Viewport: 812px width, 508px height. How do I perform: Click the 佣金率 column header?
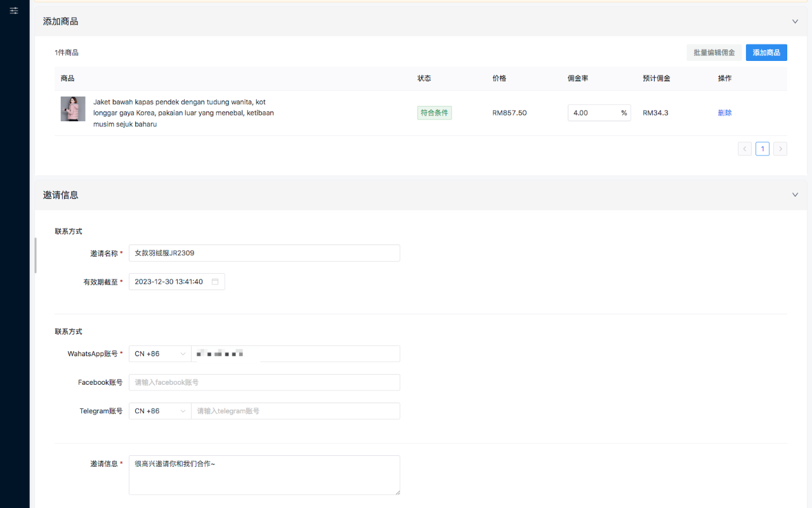click(578, 79)
